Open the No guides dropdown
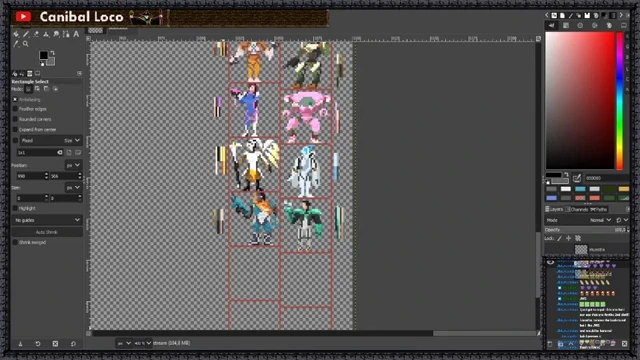The width and height of the screenshot is (640, 360). click(47, 220)
